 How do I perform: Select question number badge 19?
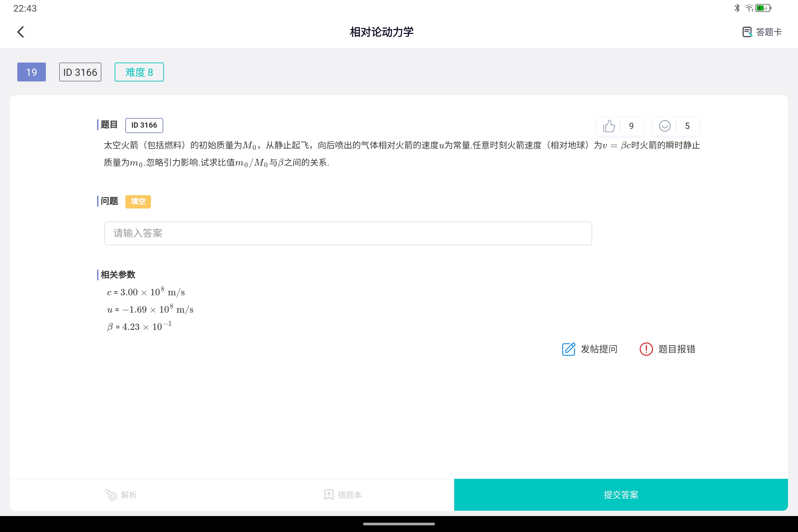(31, 72)
